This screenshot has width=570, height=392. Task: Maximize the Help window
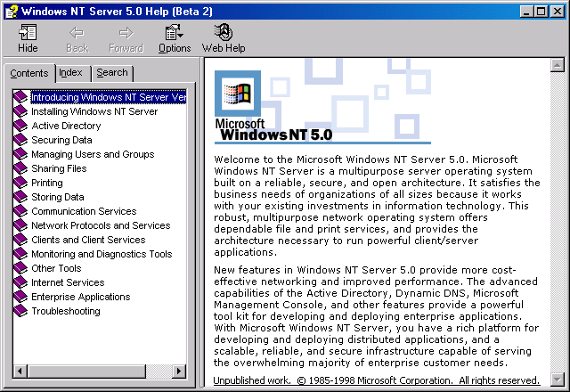(x=541, y=12)
